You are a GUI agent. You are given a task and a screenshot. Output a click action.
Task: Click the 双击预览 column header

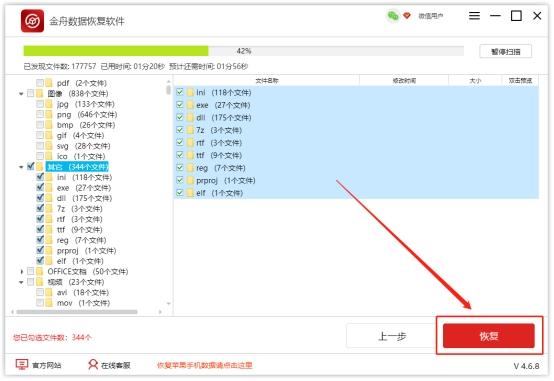click(520, 81)
